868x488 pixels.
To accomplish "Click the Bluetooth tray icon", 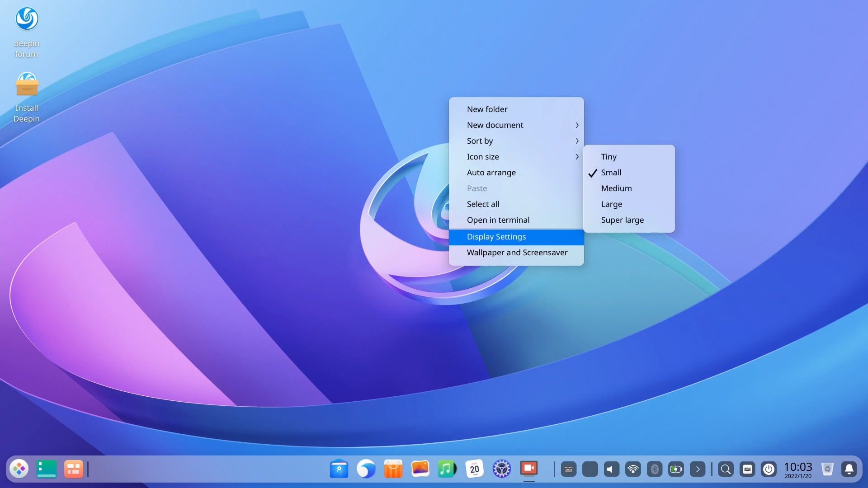I will pyautogui.click(x=655, y=469).
